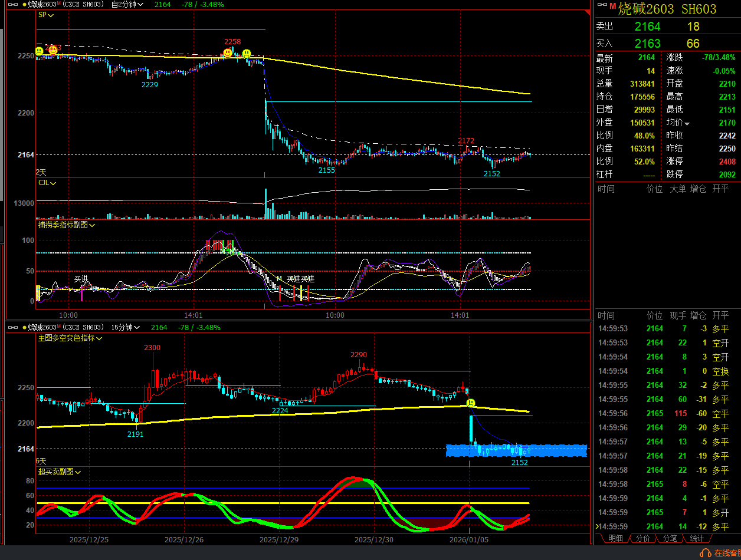Switch to the 统计 tab
The image size is (741, 560).
tap(696, 538)
